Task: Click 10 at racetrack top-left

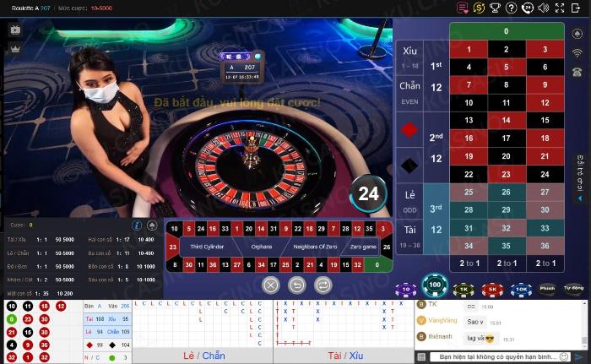Action: pyautogui.click(x=174, y=229)
